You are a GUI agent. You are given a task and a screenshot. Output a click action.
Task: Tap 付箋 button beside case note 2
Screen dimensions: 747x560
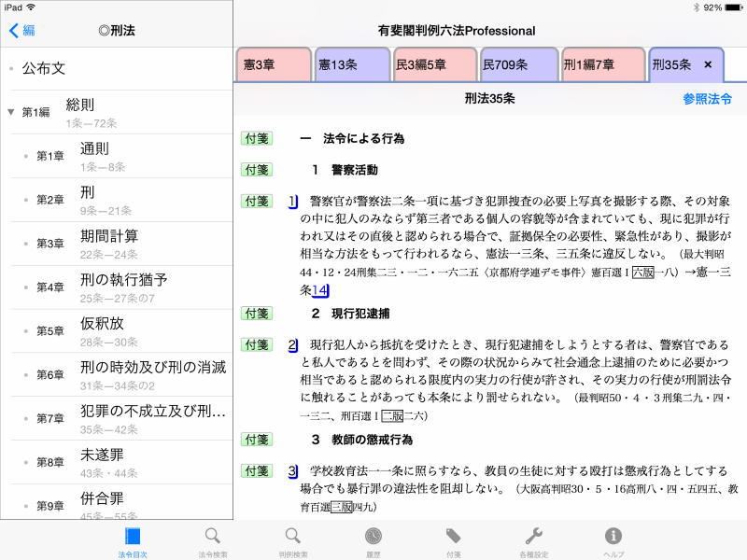click(x=257, y=344)
